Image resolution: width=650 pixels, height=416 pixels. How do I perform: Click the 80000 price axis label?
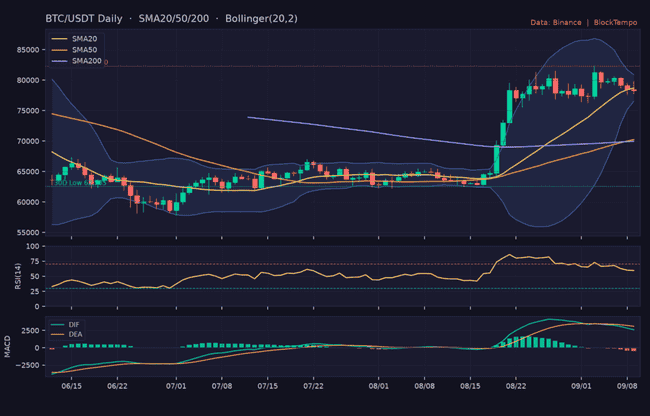click(x=28, y=80)
